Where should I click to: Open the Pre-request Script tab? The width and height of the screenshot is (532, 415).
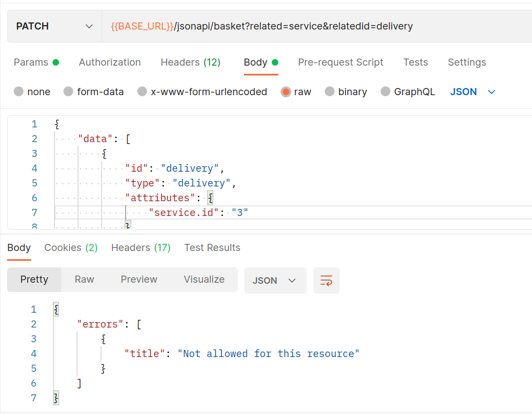[340, 62]
